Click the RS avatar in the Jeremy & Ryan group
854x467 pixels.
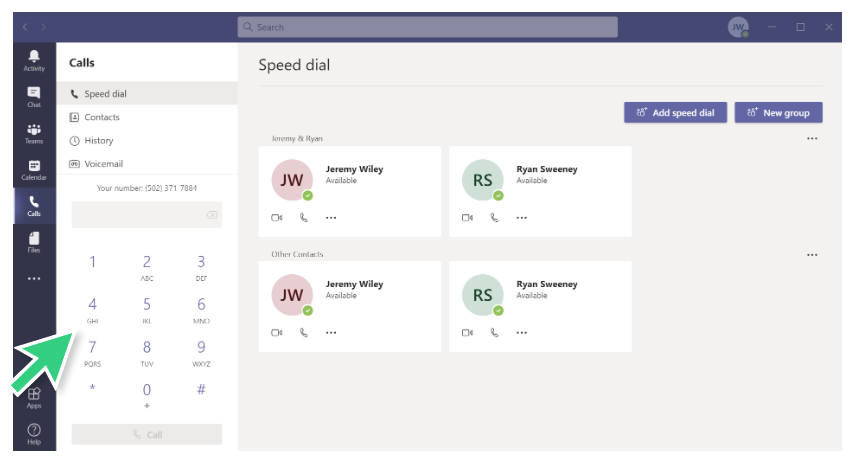pyautogui.click(x=483, y=180)
